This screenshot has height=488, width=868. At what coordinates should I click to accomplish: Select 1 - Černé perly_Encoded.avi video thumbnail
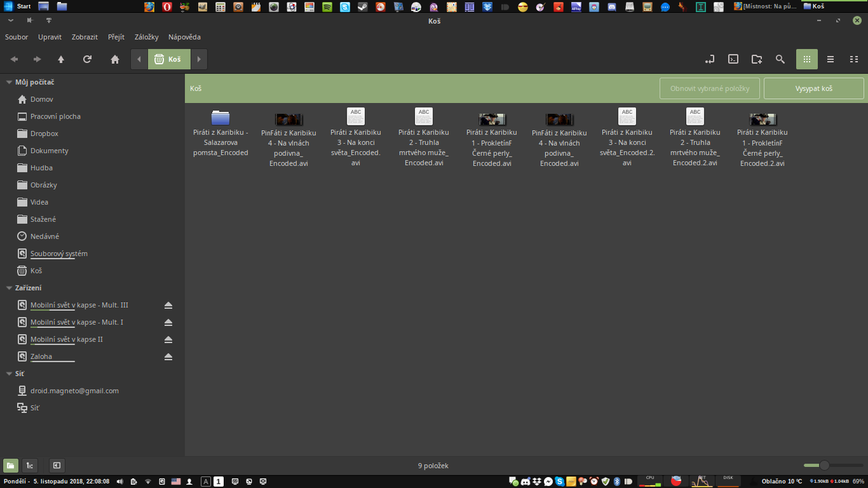click(x=492, y=120)
